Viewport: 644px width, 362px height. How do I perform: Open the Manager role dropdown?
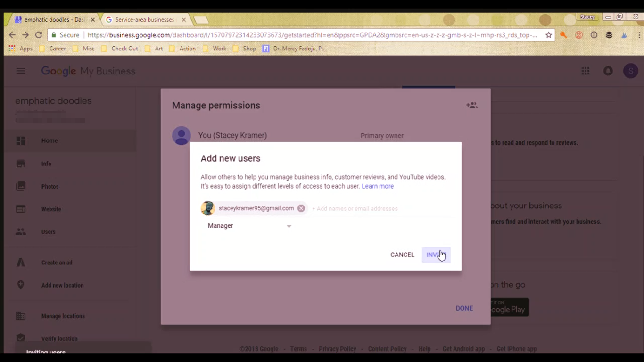point(249,226)
